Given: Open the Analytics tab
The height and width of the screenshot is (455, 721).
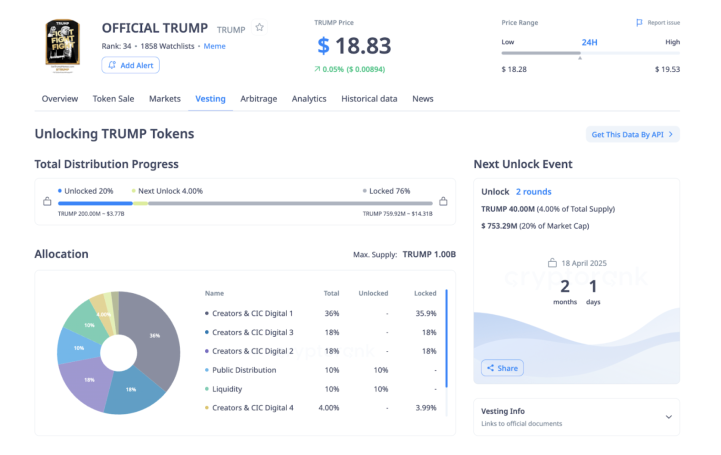Looking at the screenshot, I should click(x=309, y=99).
